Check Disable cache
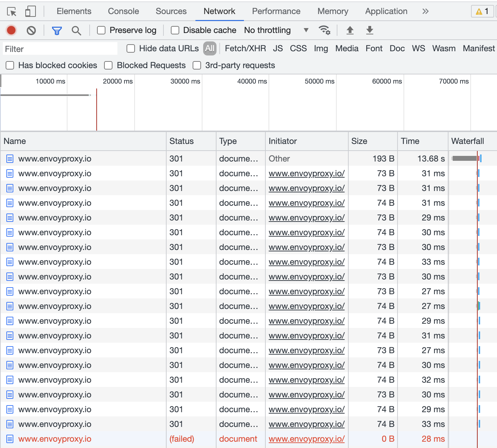The width and height of the screenshot is (497, 448). tap(175, 30)
